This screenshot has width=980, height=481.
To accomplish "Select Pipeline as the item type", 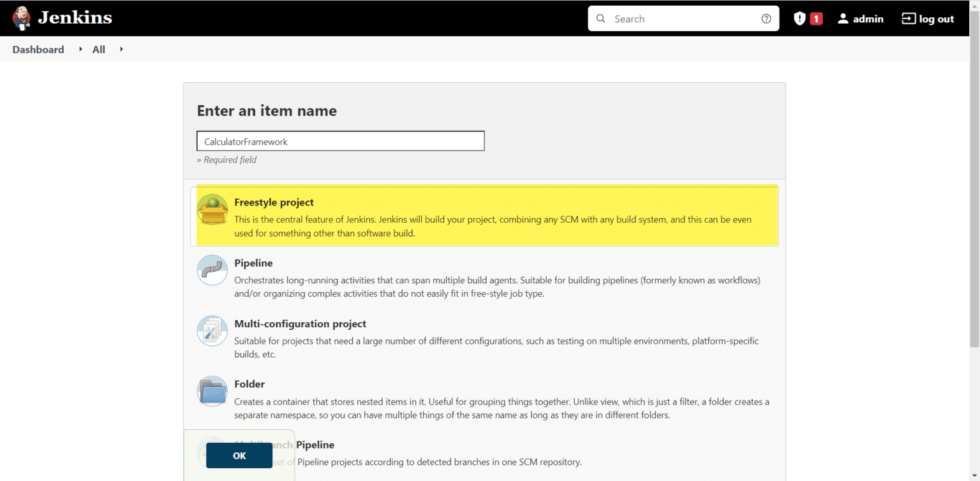I will (253, 263).
